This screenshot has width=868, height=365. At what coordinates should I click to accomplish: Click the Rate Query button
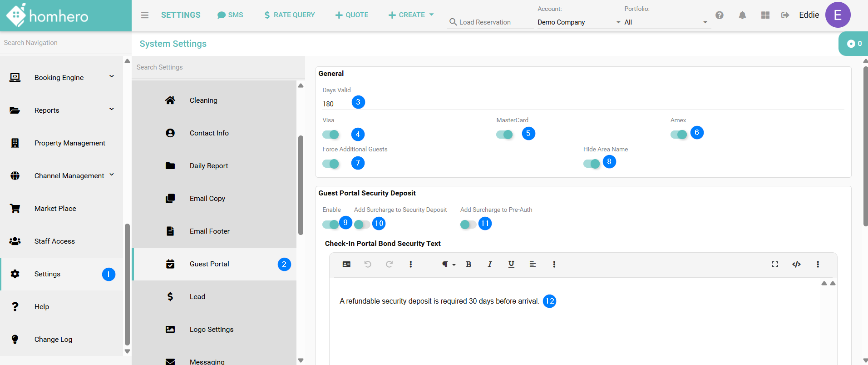coord(289,15)
